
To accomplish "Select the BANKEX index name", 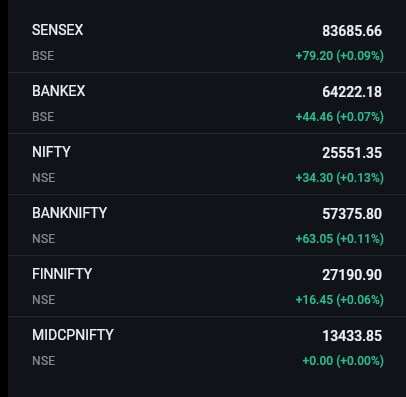I will [59, 91].
